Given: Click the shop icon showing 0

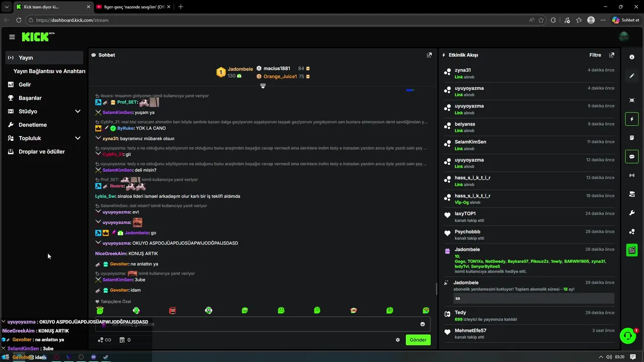Looking at the screenshot, I should 125,340.
